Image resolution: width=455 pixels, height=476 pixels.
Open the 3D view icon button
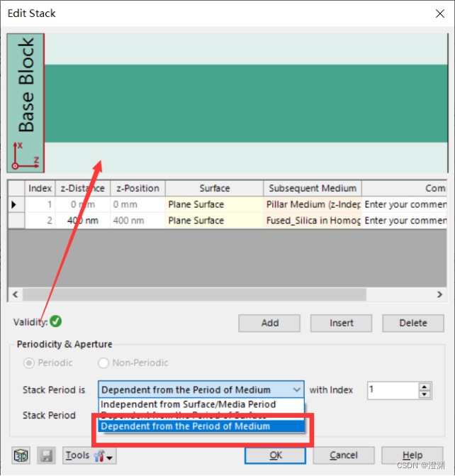click(21, 455)
